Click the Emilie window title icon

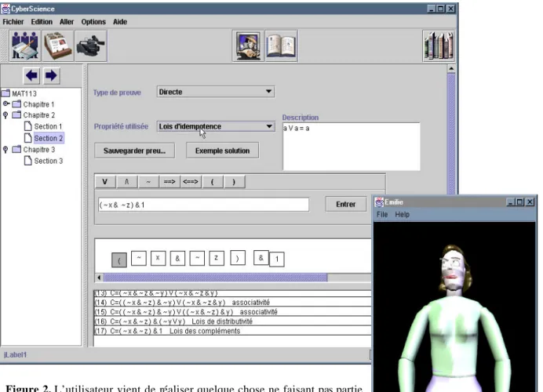380,201
